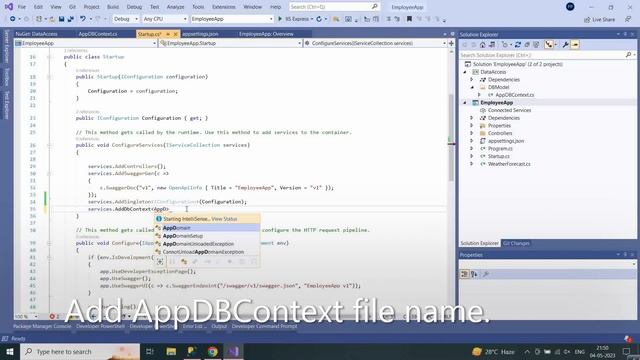Click the split editor plus icon
Image resolution: width=640 pixels, height=360 pixels.
451,43
